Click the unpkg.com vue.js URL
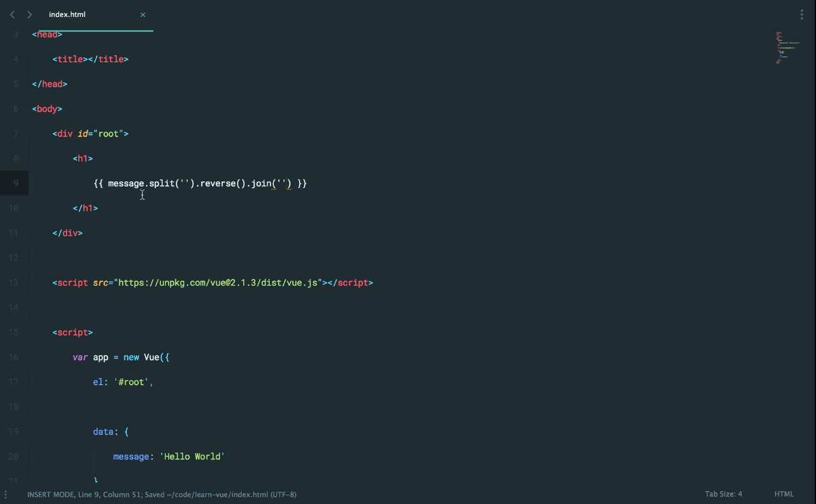The height and width of the screenshot is (504, 816). (218, 283)
